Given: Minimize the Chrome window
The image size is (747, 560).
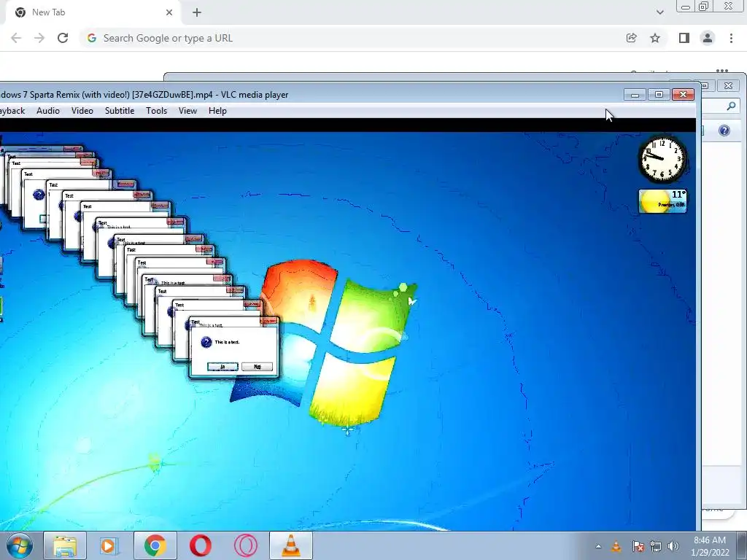Looking at the screenshot, I should 686,7.
